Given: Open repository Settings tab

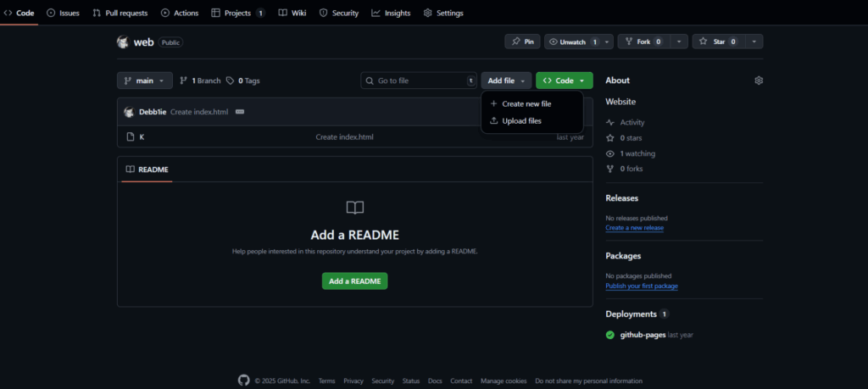Looking at the screenshot, I should 443,13.
